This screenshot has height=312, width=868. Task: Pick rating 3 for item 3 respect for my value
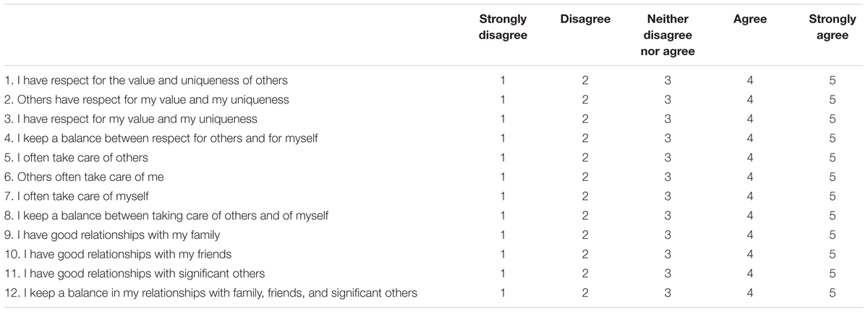coord(668,119)
